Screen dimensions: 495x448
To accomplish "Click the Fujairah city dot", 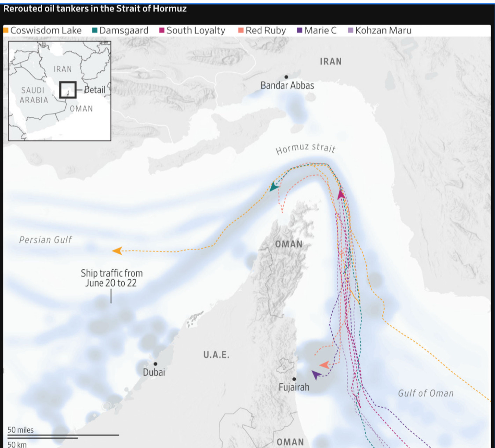I will (294, 379).
